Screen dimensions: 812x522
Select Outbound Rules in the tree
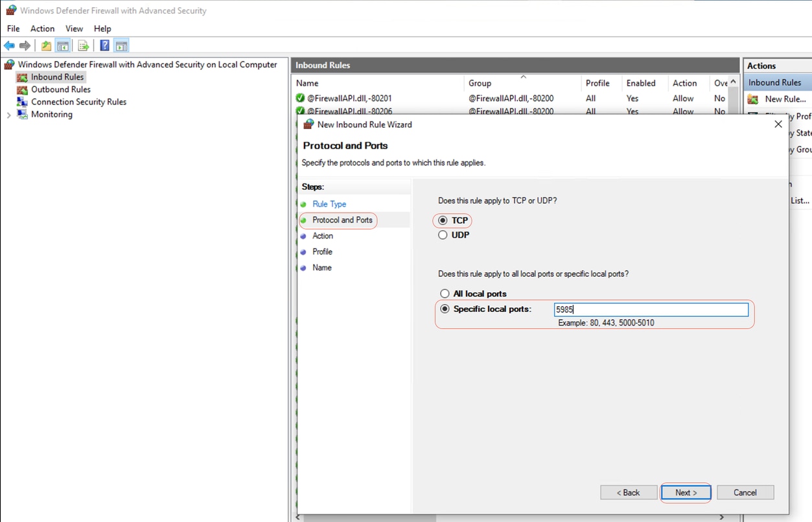[61, 89]
